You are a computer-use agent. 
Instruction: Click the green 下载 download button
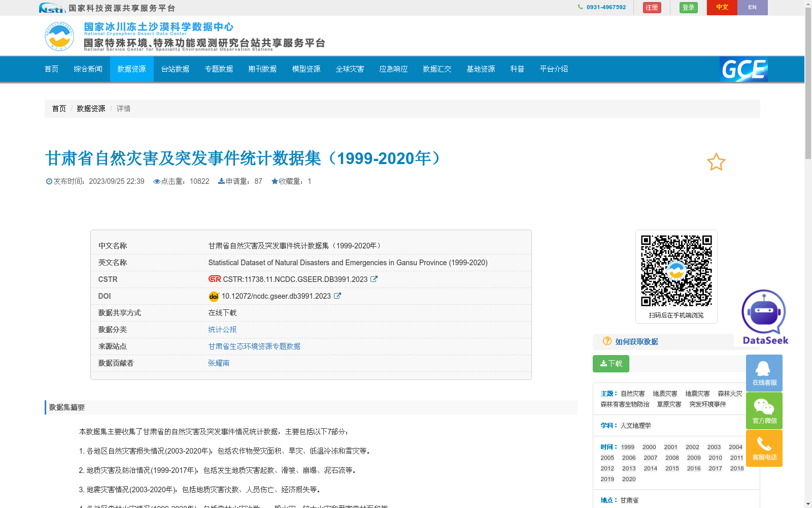pos(611,364)
